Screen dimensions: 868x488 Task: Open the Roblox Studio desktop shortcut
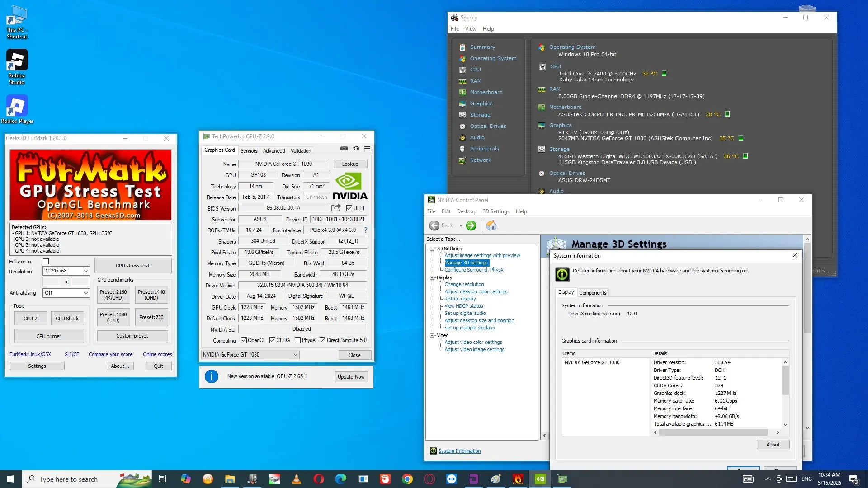17,67
